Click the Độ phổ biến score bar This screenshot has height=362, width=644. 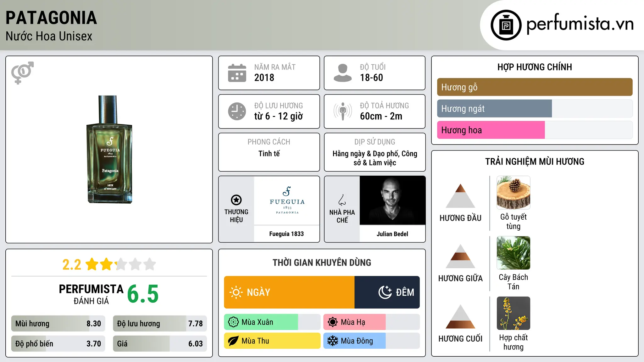pos(58,344)
